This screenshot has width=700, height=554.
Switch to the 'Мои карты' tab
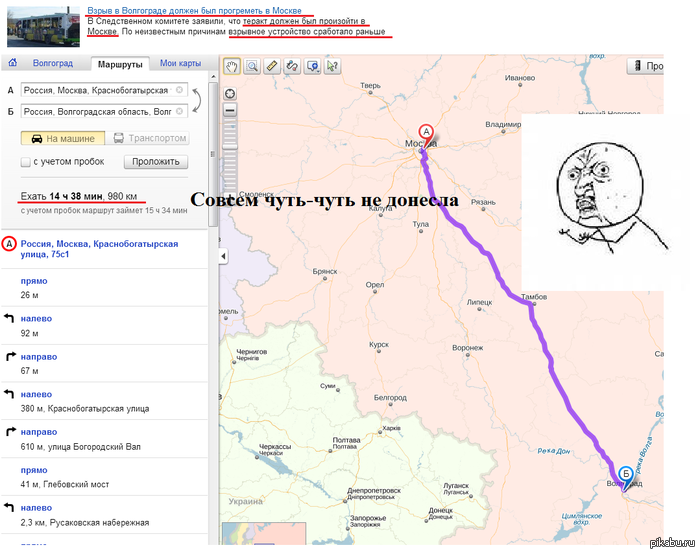[180, 64]
